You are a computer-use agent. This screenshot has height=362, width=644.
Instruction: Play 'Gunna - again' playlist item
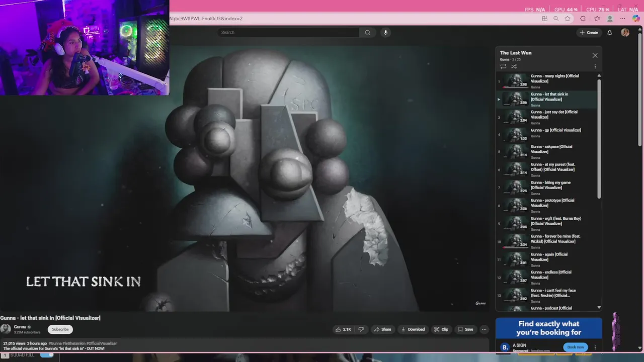547,259
